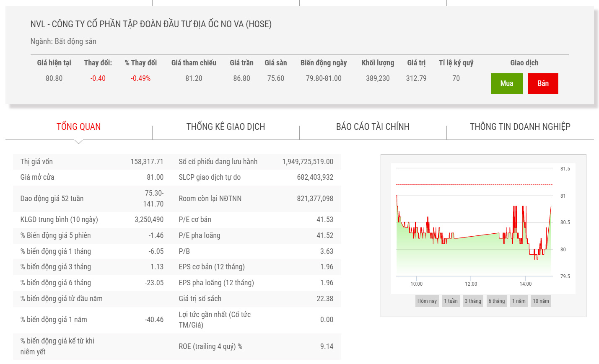Image resolution: width=599 pixels, height=364 pixels.
Task: Click the NVL company name heading
Action: (151, 24)
